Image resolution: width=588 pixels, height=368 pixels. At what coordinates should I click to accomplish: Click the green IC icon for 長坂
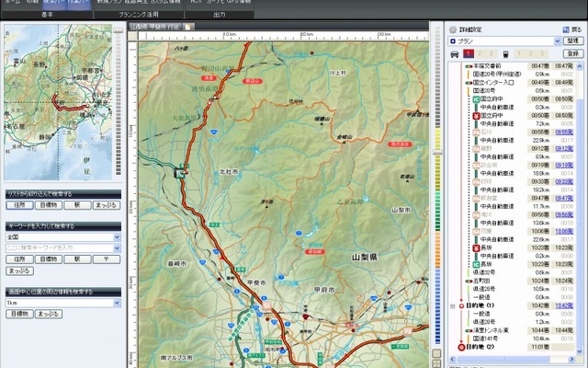[x=476, y=264]
